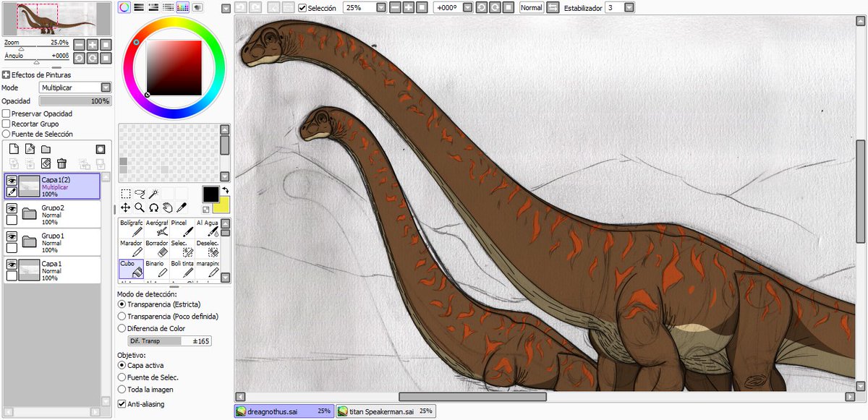Pick the hand pan tool
This screenshot has width=868, height=420.
click(167, 207)
